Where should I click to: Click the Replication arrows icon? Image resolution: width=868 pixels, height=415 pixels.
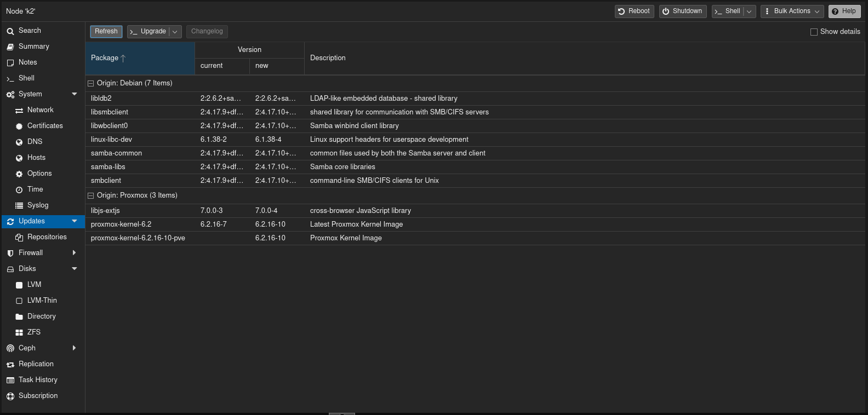pos(10,365)
